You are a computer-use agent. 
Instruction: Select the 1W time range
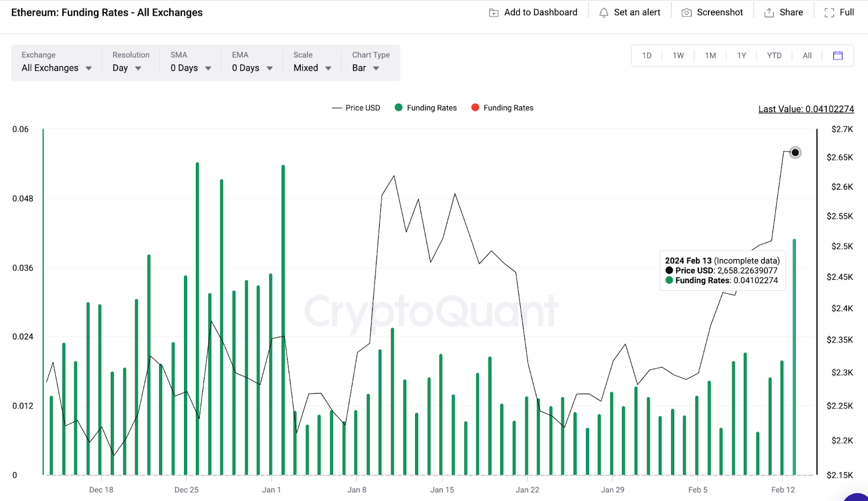pyautogui.click(x=678, y=55)
